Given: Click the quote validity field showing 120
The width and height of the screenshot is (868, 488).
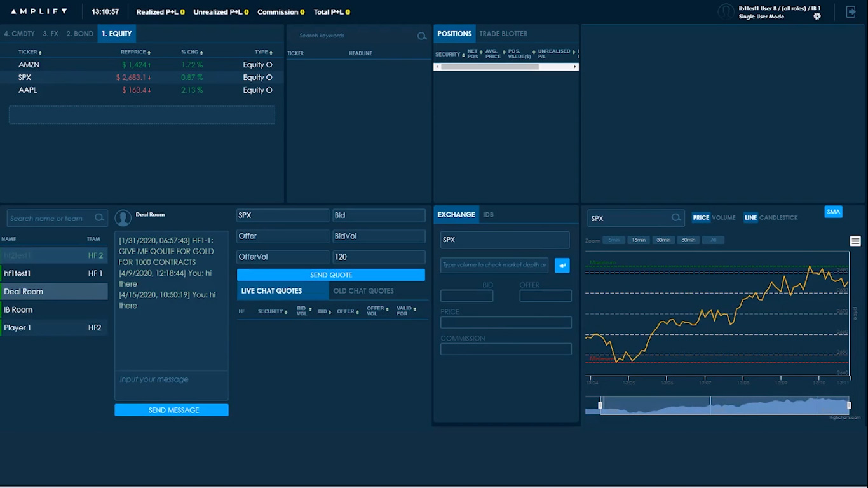Looking at the screenshot, I should 379,257.
